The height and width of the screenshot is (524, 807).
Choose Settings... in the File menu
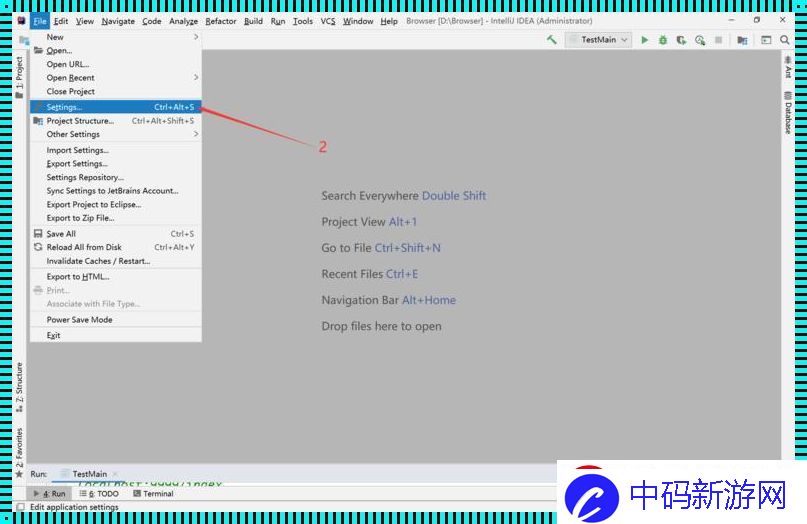click(116, 107)
